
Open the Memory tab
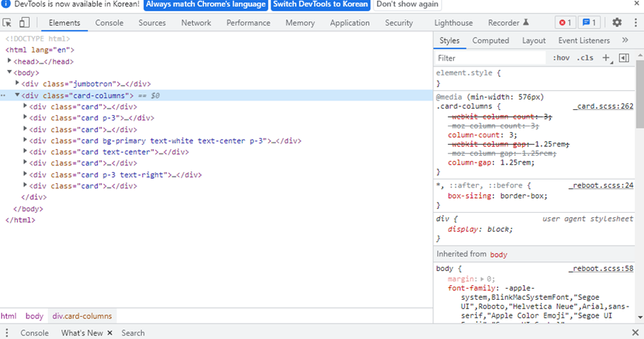tap(300, 23)
